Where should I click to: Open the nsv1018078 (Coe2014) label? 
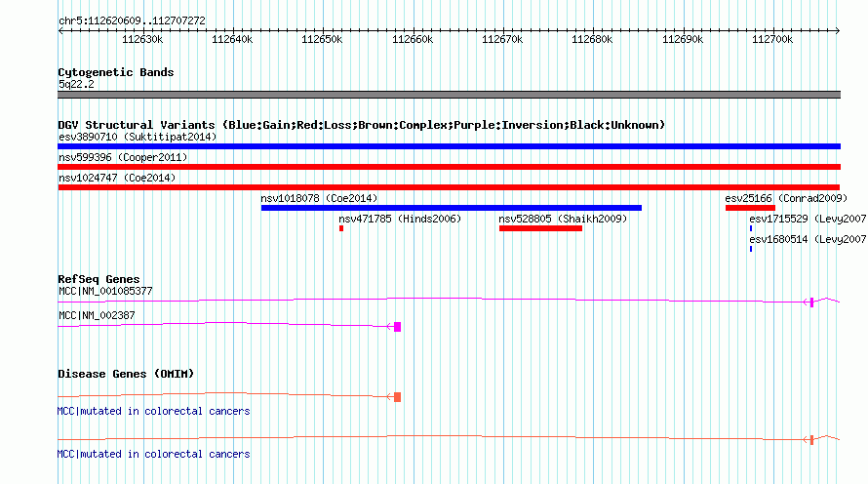319,198
